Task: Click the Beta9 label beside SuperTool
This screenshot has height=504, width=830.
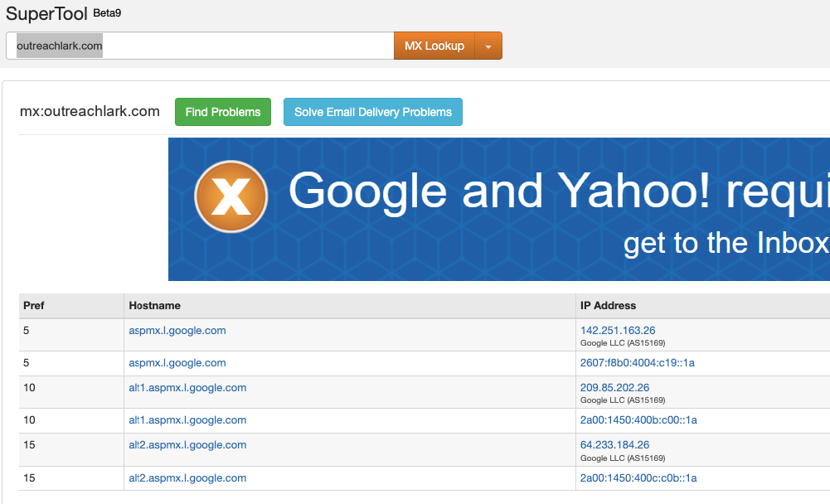Action: (x=107, y=12)
